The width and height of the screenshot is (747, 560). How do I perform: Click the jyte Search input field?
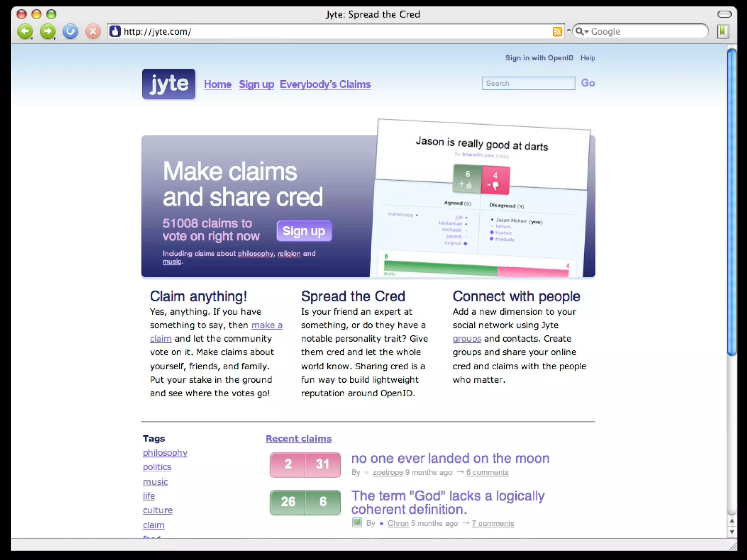tap(528, 83)
